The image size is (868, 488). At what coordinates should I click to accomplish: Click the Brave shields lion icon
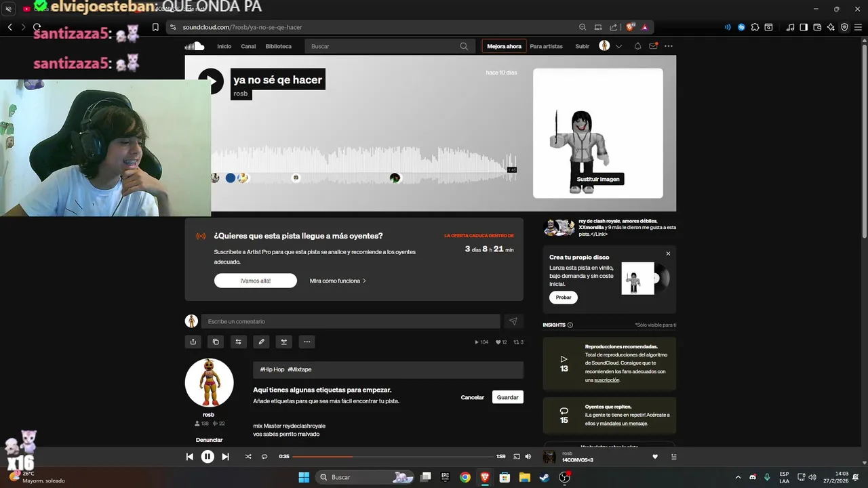point(630,27)
